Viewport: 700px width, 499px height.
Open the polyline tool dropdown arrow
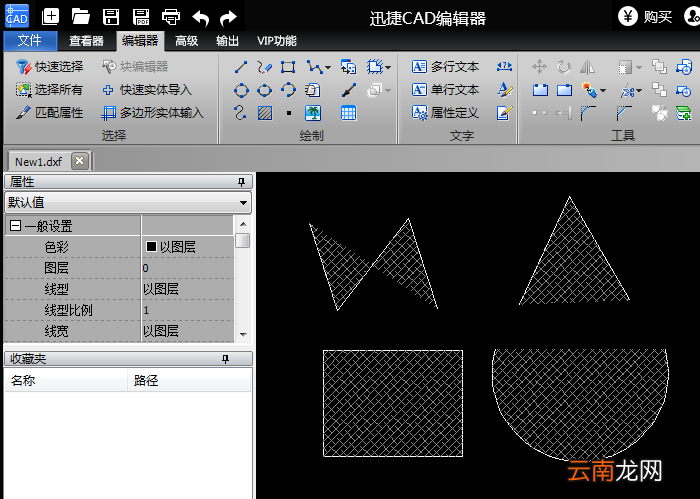[328, 68]
